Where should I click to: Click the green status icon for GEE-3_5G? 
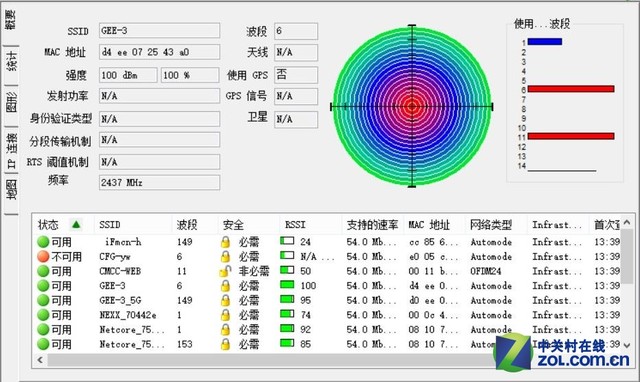43,300
